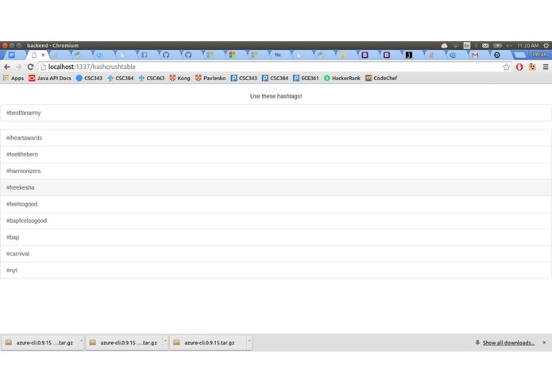Click the forward navigation arrow
Screen dimensions: 552x392
18,67
